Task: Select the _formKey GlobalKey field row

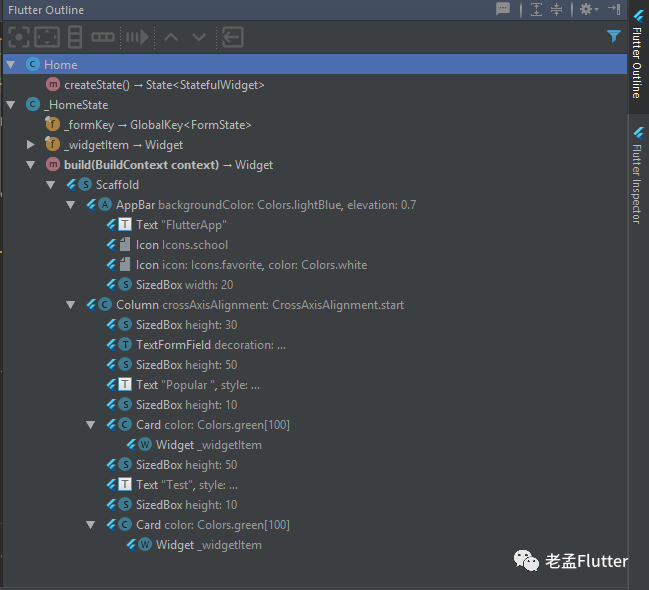Action: point(315,125)
